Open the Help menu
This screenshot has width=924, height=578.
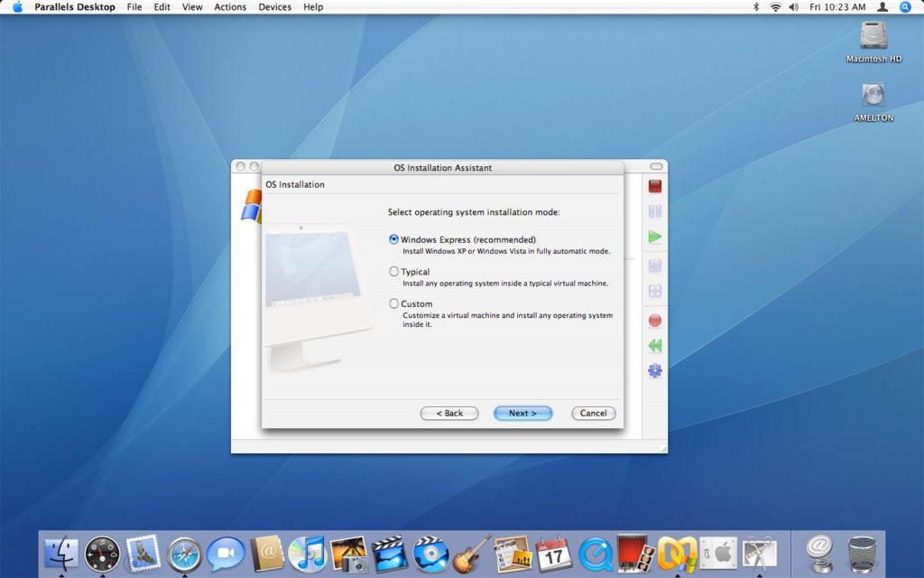click(313, 7)
